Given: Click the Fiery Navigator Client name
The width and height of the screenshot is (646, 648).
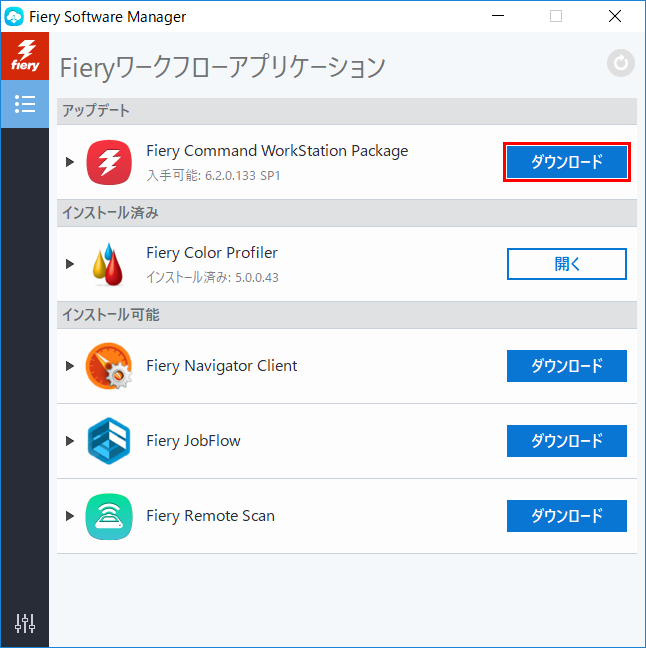Looking at the screenshot, I should tap(222, 366).
